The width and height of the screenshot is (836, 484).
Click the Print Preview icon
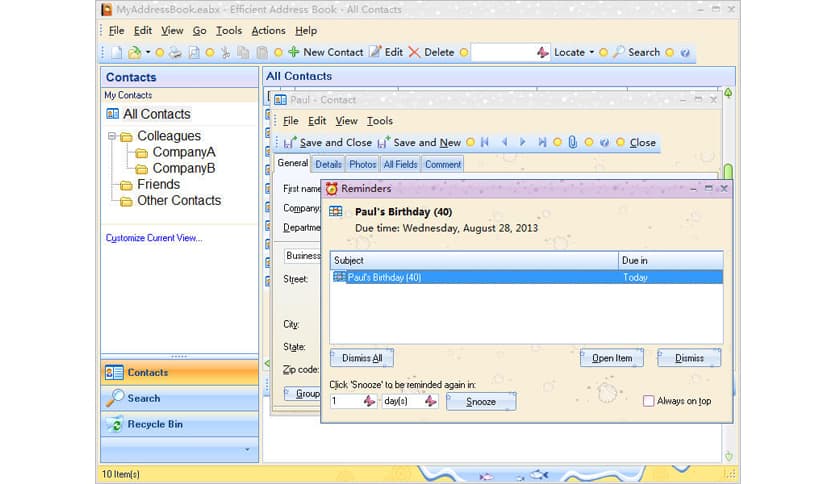point(194,52)
